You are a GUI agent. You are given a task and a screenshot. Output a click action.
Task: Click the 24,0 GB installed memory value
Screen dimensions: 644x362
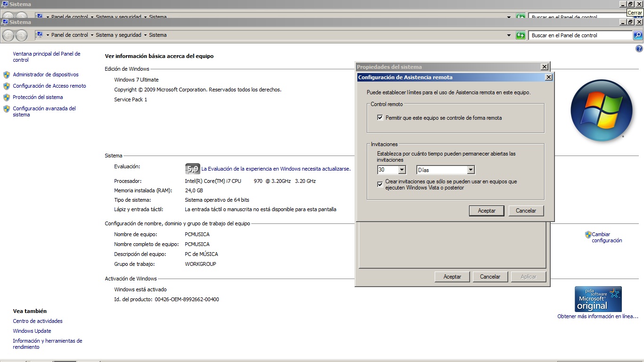pyautogui.click(x=194, y=190)
